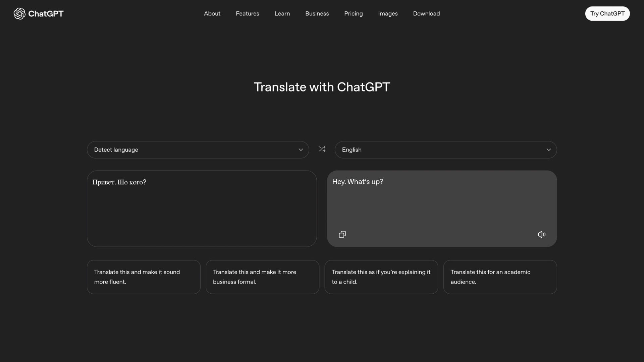Click the ChatGPT logo icon

pyautogui.click(x=19, y=13)
